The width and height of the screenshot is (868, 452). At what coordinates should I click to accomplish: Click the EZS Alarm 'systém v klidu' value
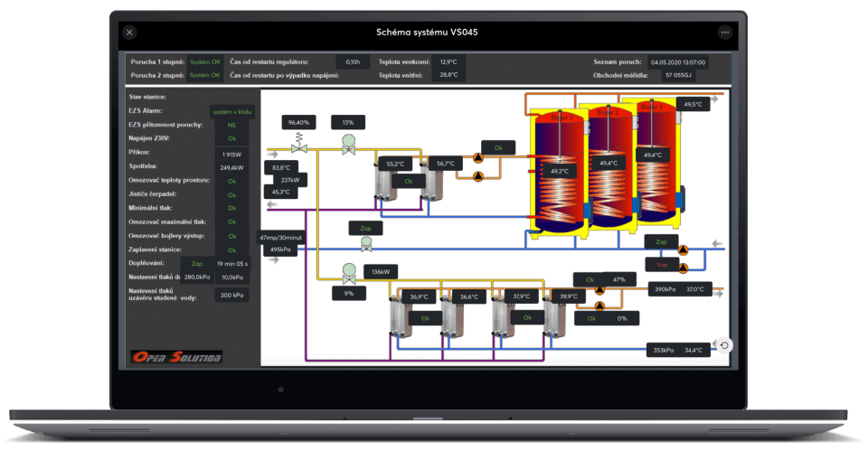click(x=231, y=111)
